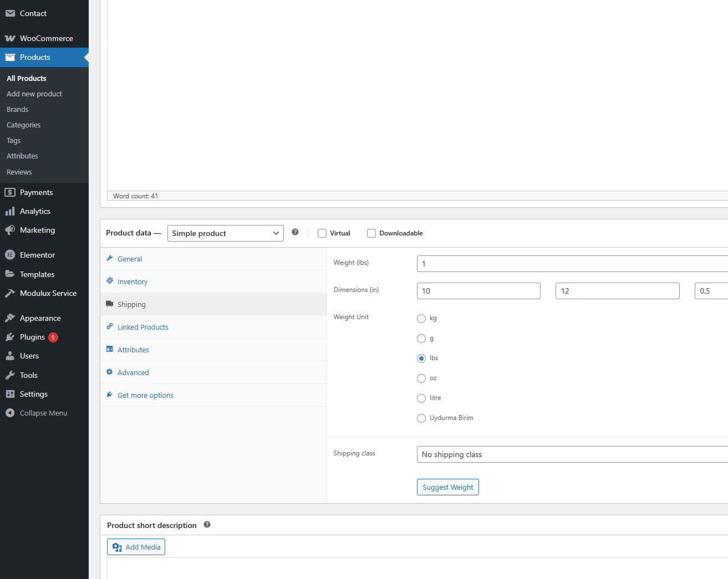Click the Analytics bar chart icon
Image resolution: width=728 pixels, height=579 pixels.
pyautogui.click(x=10, y=211)
